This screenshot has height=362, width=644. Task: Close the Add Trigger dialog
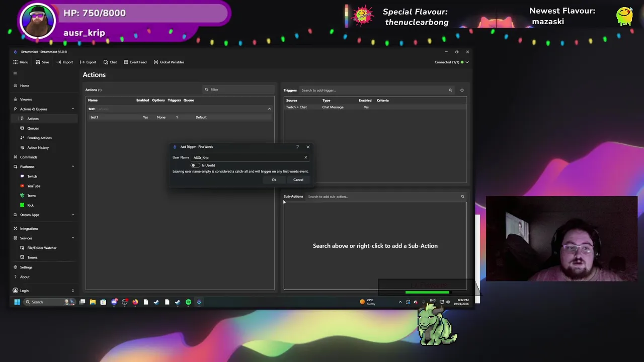click(308, 147)
